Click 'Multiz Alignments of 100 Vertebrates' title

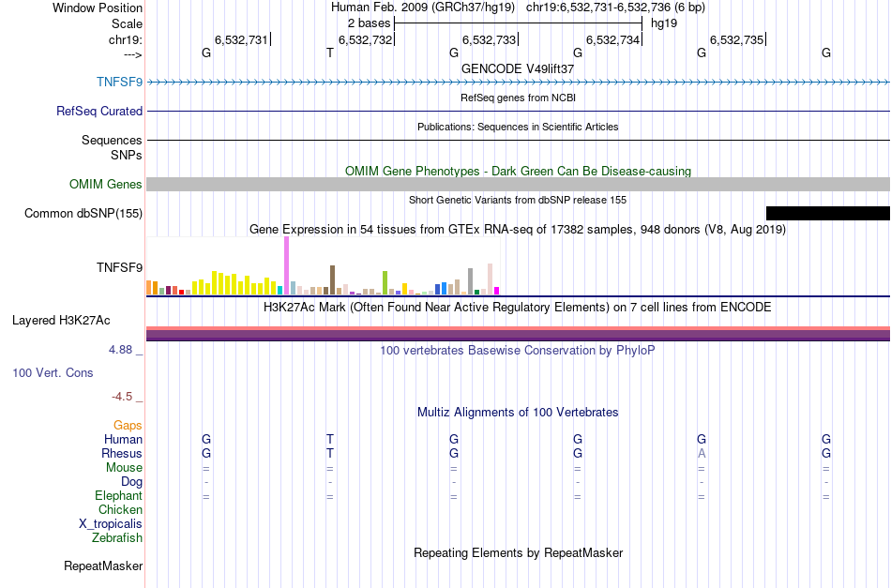coord(518,413)
